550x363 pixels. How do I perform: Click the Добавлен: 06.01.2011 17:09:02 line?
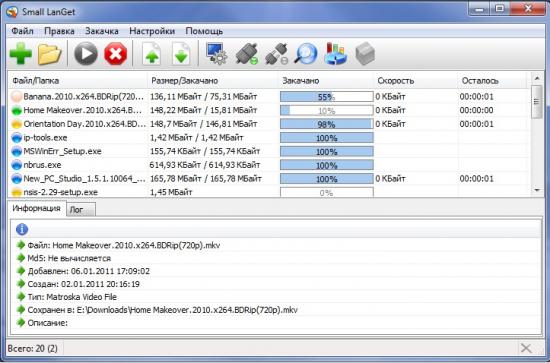tap(89, 271)
